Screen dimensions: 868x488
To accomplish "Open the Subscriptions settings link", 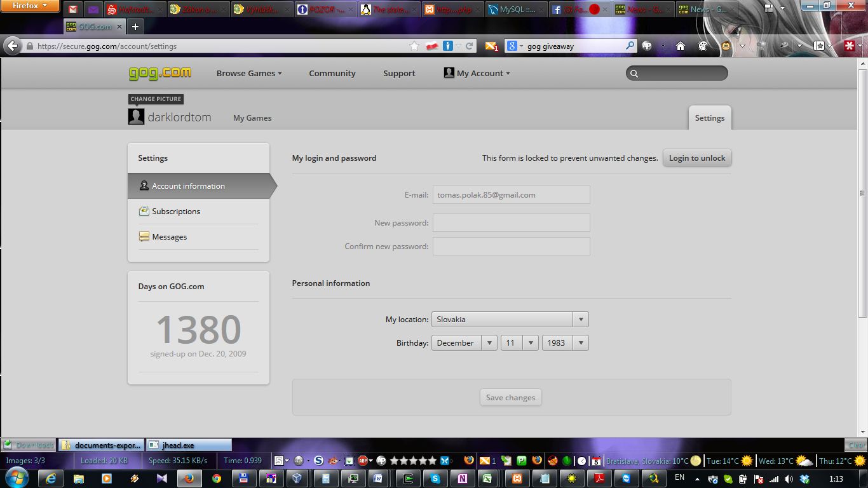I will coord(176,211).
